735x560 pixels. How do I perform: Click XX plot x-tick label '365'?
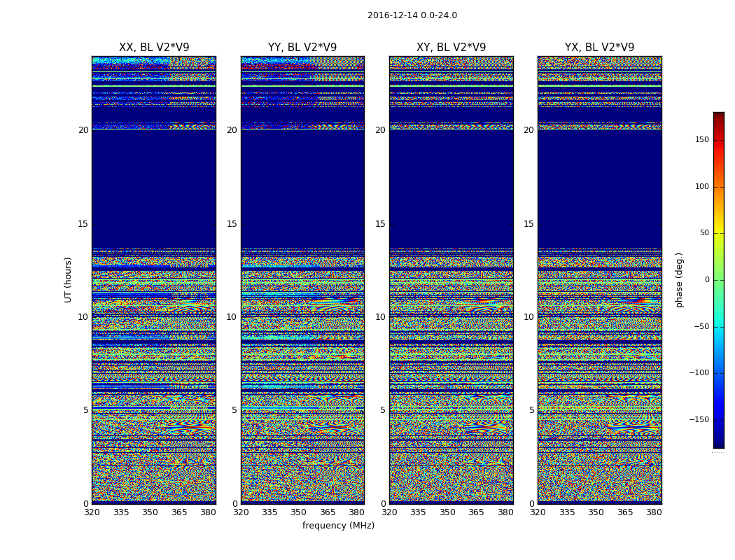coord(179,512)
